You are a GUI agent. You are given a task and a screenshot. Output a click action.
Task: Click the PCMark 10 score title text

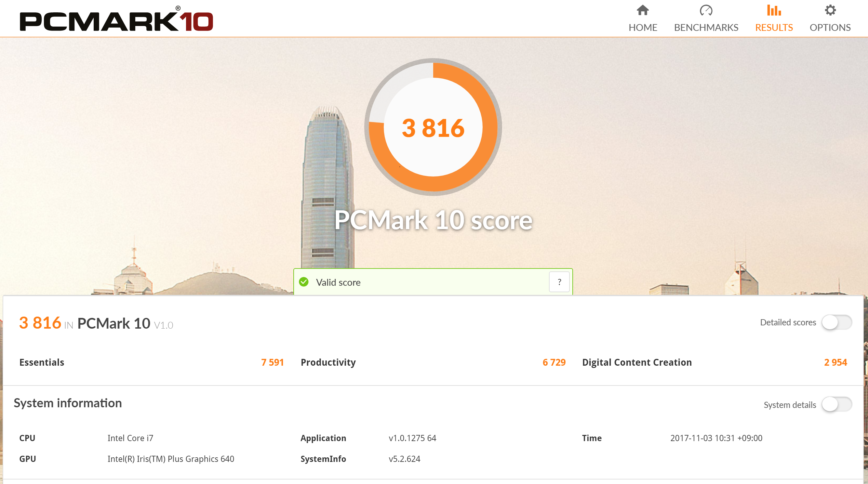pyautogui.click(x=433, y=220)
